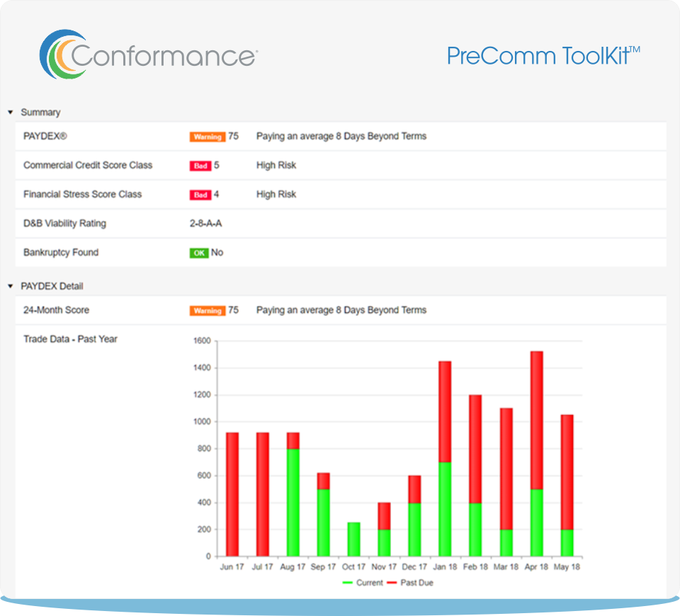Click the PAYDEX® row label
This screenshot has width=680, height=616.
point(45,136)
